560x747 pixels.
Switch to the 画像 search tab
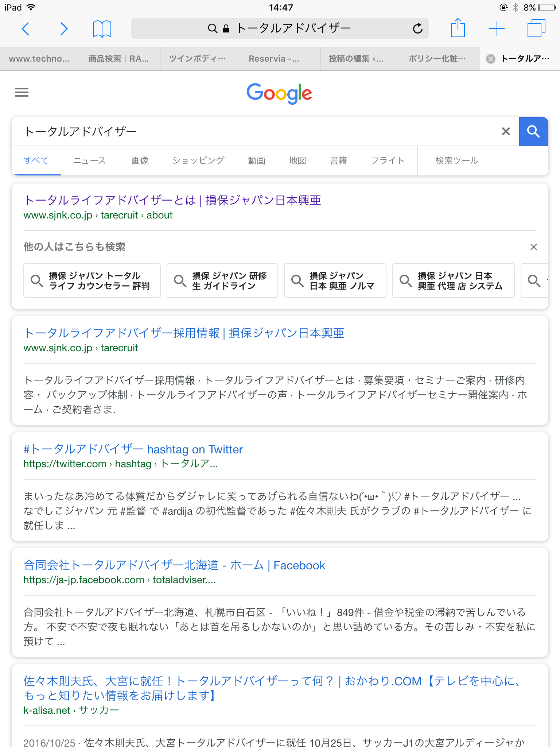pyautogui.click(x=140, y=160)
